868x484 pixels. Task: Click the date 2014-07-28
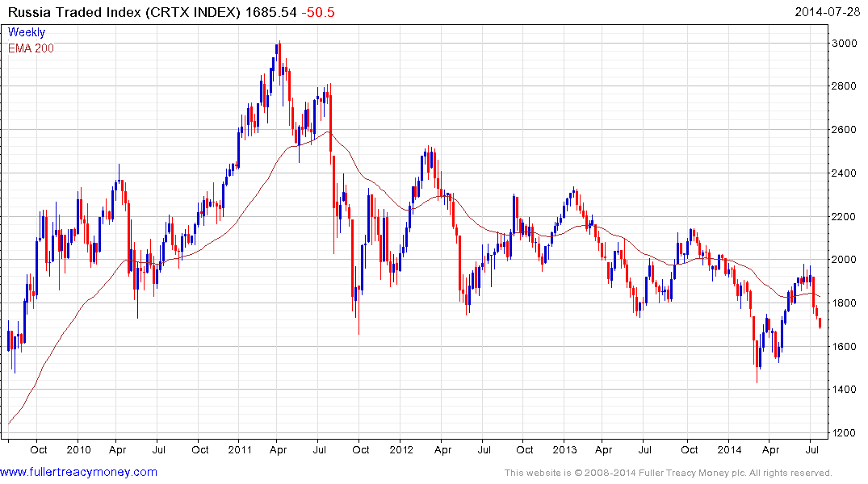[827, 11]
